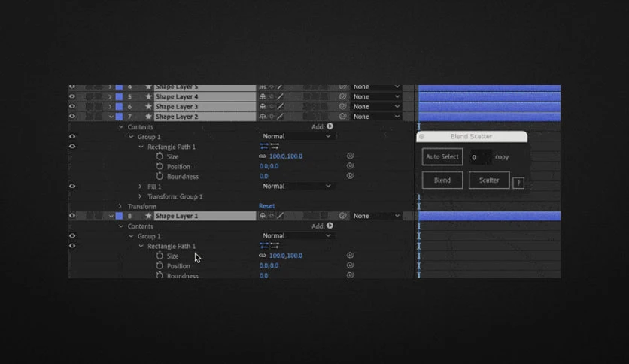
Task: Toggle Position stopwatch under Shape Layer 2
Action: [160, 166]
